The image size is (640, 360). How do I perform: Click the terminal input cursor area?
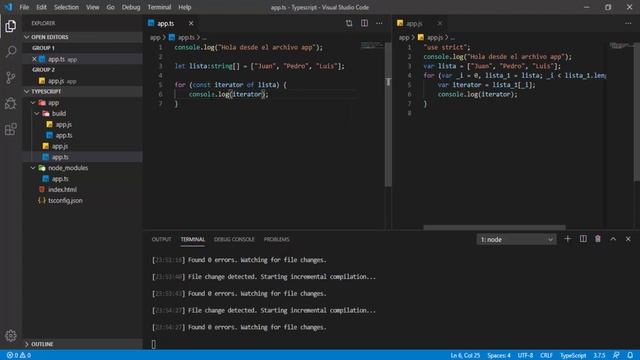pos(154,344)
